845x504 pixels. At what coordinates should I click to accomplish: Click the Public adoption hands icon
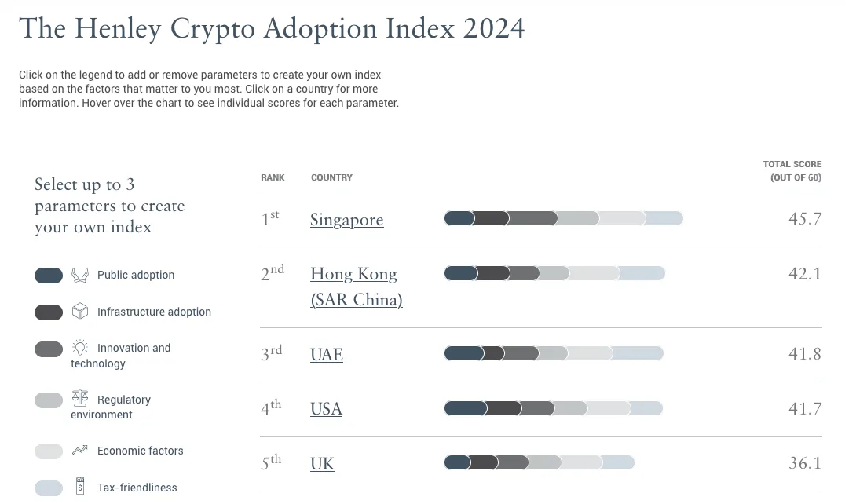(80, 275)
